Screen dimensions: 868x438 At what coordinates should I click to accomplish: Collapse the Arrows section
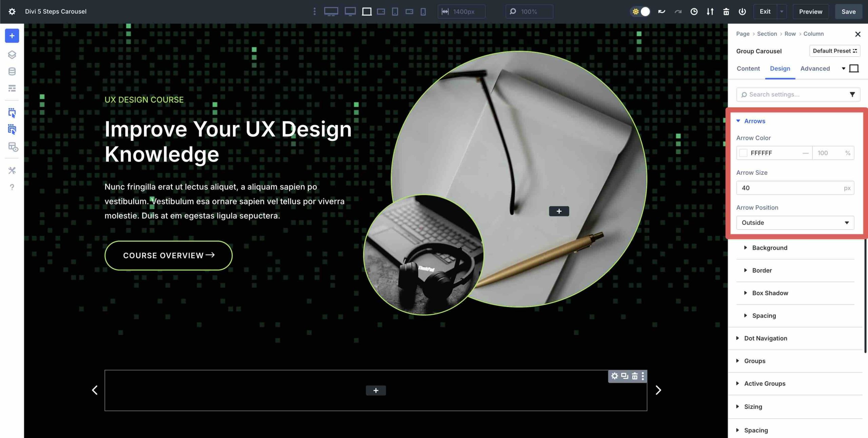coord(753,121)
